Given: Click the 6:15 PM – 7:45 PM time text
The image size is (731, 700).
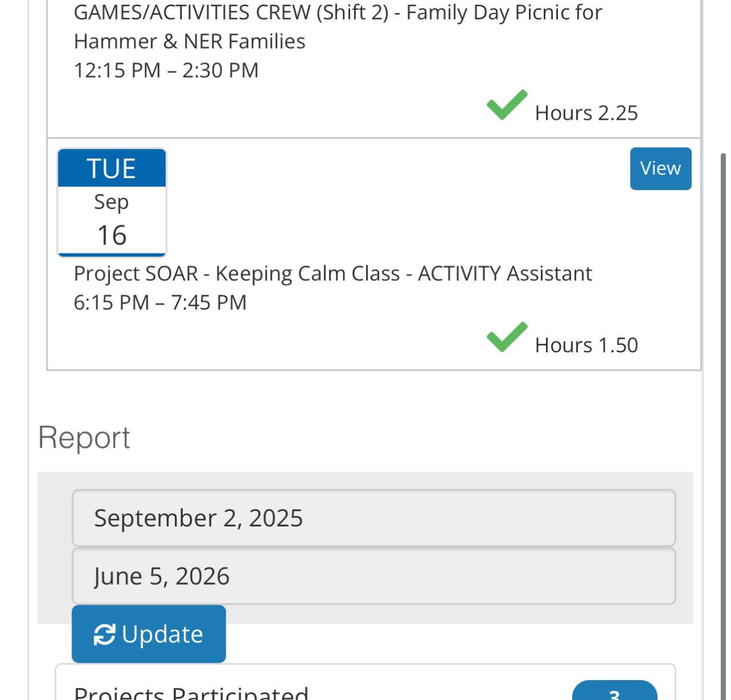Looking at the screenshot, I should pyautogui.click(x=160, y=303).
